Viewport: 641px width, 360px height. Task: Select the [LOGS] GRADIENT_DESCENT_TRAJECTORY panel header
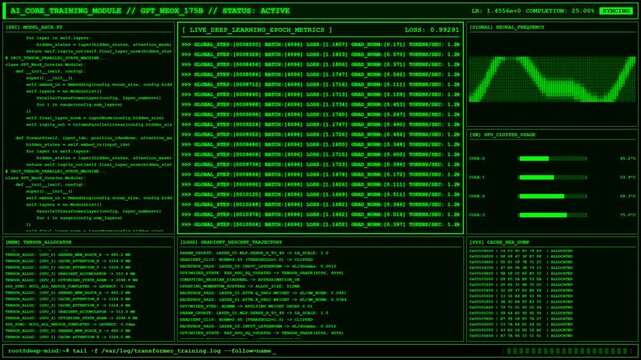[231, 242]
